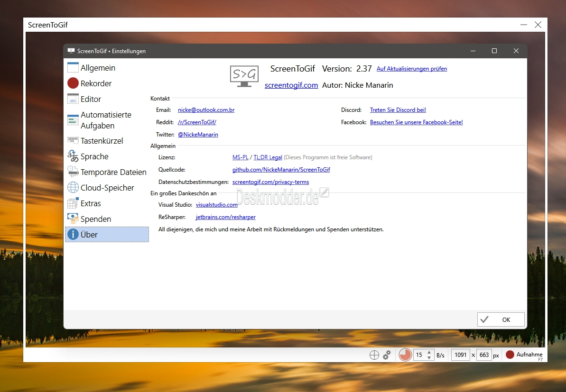The image size is (566, 392).
Task: Click the S>G monitor logo
Action: [244, 76]
